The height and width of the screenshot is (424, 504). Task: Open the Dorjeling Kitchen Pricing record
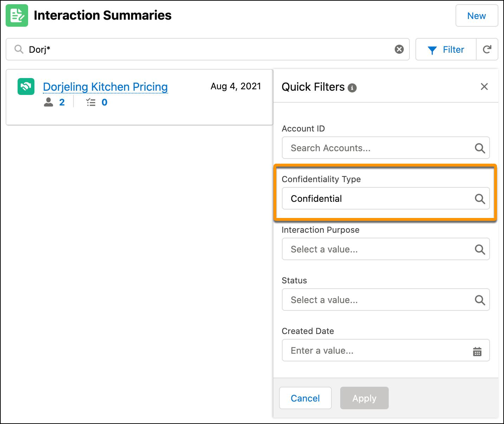tap(105, 86)
